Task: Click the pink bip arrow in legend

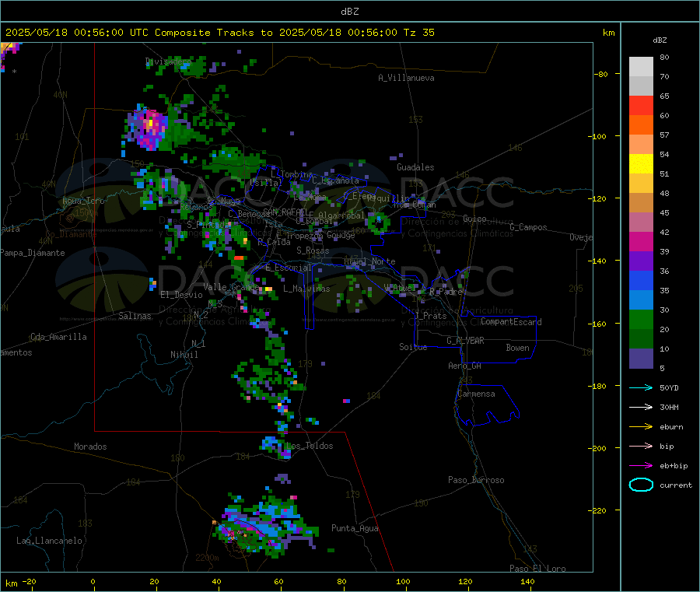Action: click(x=641, y=446)
